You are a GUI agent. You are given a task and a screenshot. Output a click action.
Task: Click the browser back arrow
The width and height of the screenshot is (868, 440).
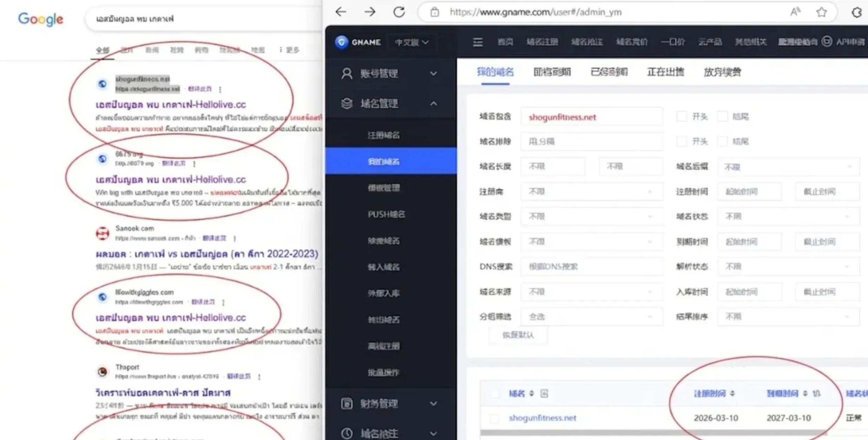341,12
